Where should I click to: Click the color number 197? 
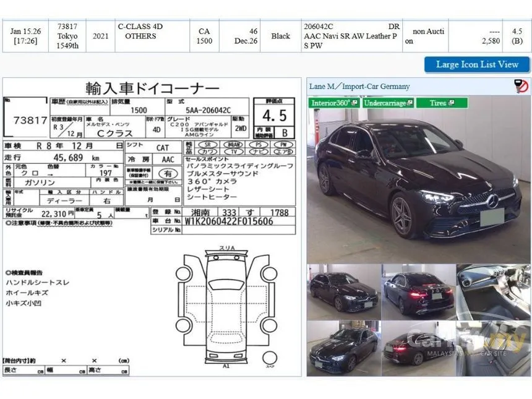(106, 173)
